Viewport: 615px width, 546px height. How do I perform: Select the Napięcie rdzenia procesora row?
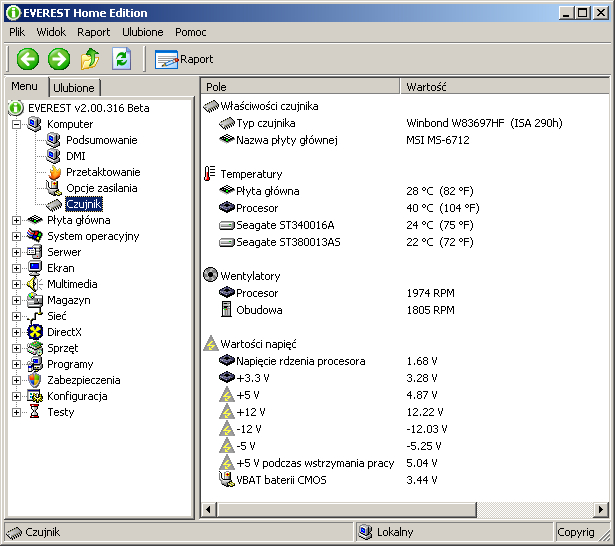406,361
